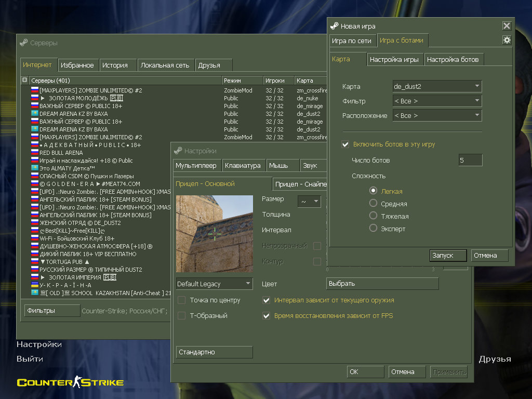This screenshot has width=532, height=399.
Task: Click the password column icon in the server list header
Action: [24, 80]
